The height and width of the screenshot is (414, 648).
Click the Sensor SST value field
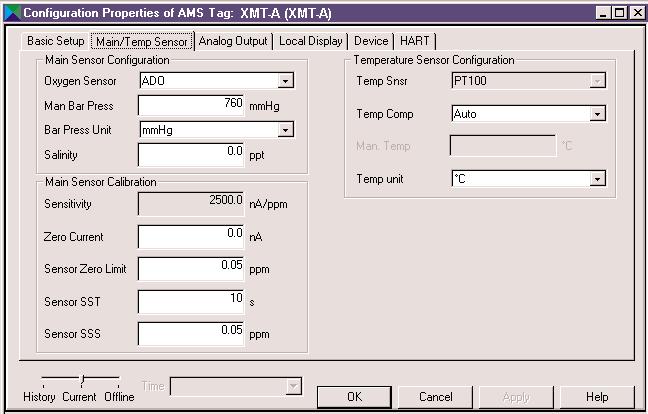[191, 302]
